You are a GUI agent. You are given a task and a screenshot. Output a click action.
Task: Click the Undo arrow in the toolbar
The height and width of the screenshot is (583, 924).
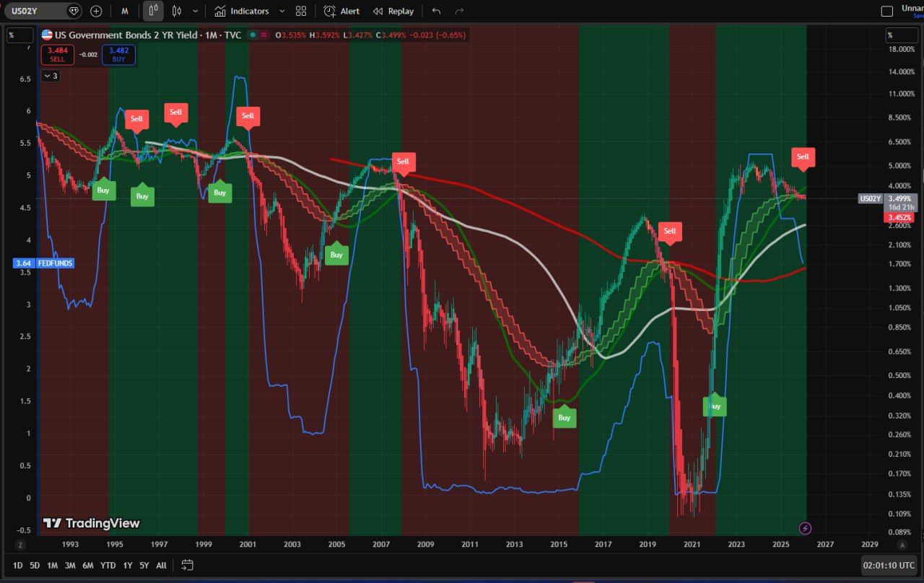click(435, 11)
